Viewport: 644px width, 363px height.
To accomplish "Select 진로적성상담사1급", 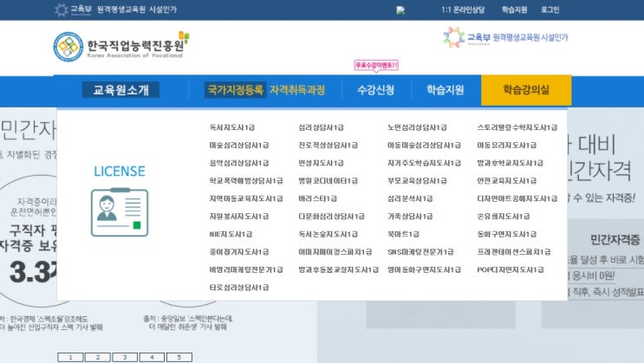I will point(329,146).
